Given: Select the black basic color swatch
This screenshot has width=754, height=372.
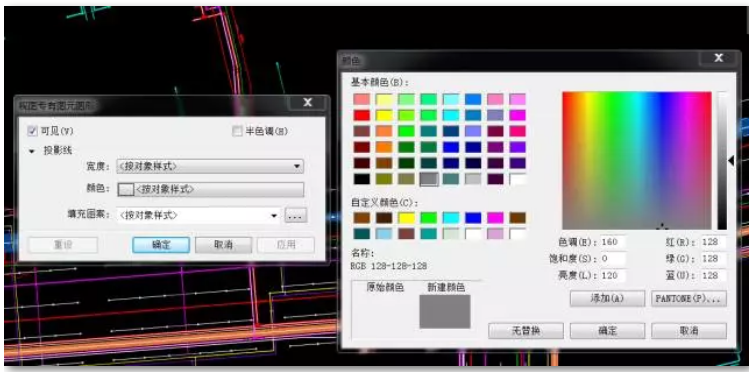Looking at the screenshot, I should 361,179.
